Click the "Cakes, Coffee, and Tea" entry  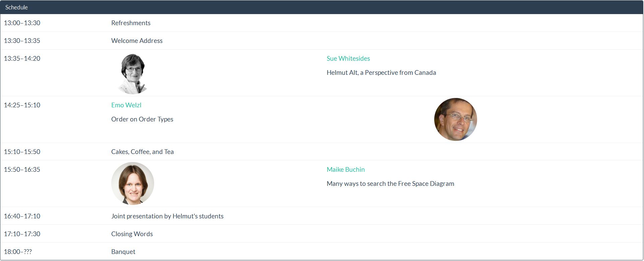tap(142, 152)
